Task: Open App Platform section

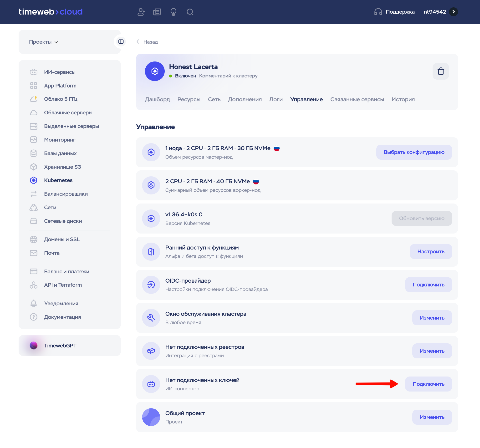Action: coord(60,86)
